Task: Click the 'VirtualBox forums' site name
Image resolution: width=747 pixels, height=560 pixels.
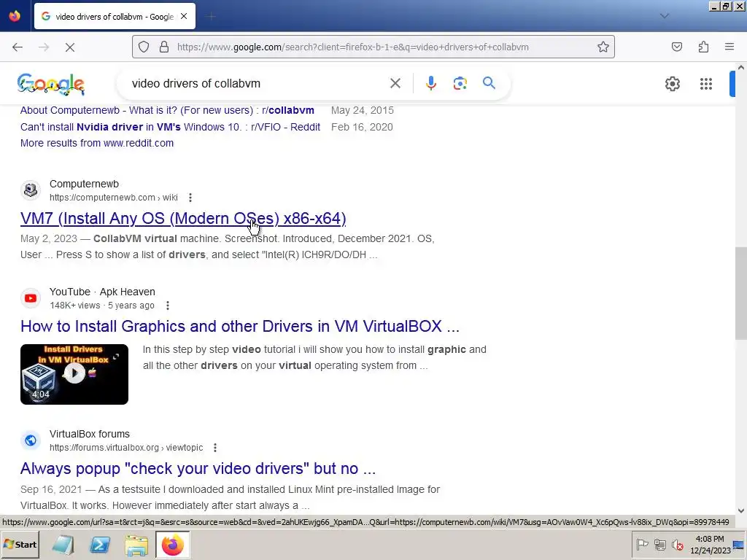Action: pyautogui.click(x=90, y=435)
